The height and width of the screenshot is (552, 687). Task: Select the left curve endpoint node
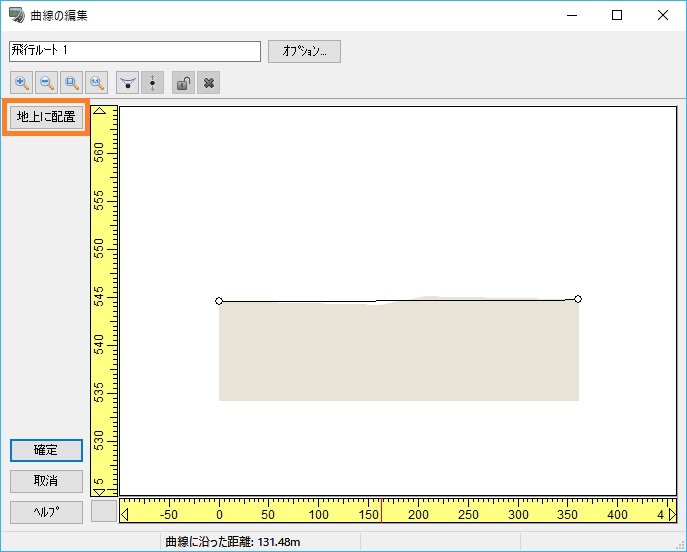pyautogui.click(x=219, y=301)
